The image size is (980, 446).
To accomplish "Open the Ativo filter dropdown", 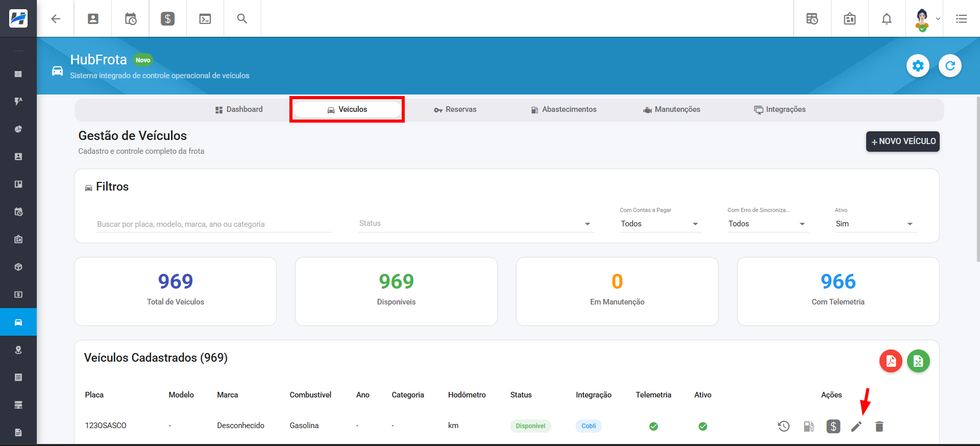I will [x=875, y=224].
